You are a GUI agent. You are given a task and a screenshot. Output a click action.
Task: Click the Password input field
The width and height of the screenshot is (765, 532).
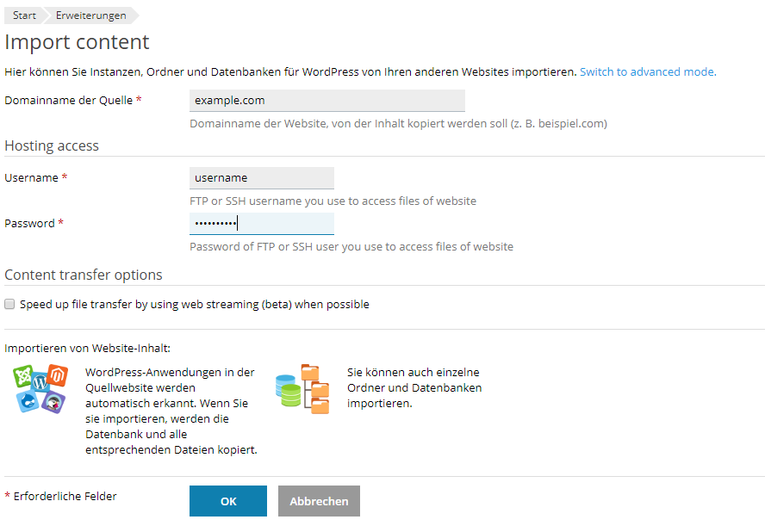[x=262, y=224]
